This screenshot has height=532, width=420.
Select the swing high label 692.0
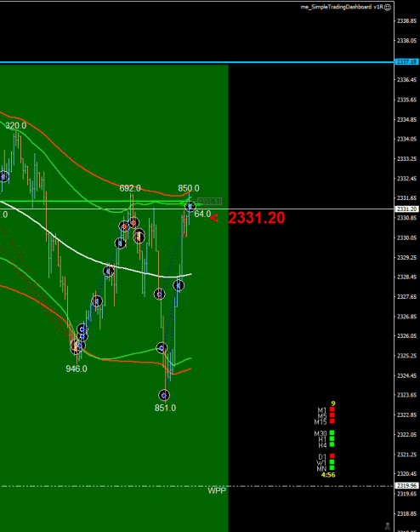[x=130, y=188]
